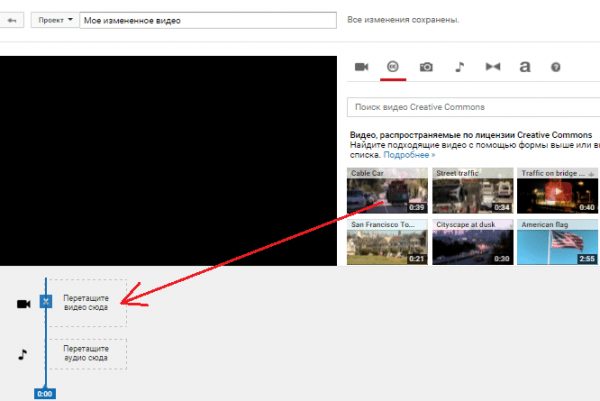Image resolution: width=600 pixels, height=401 pixels.
Task: Click the scissors cut marker on timeline
Action: (x=46, y=302)
